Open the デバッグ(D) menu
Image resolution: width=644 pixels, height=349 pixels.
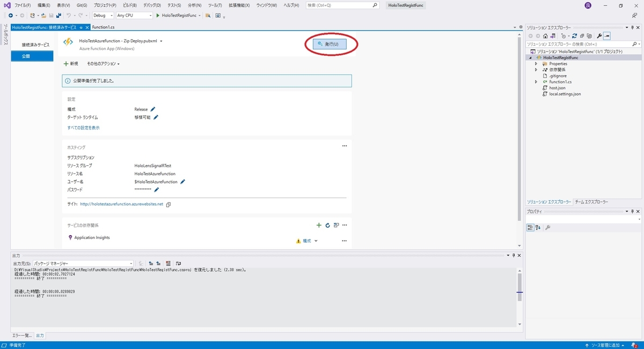(x=152, y=5)
